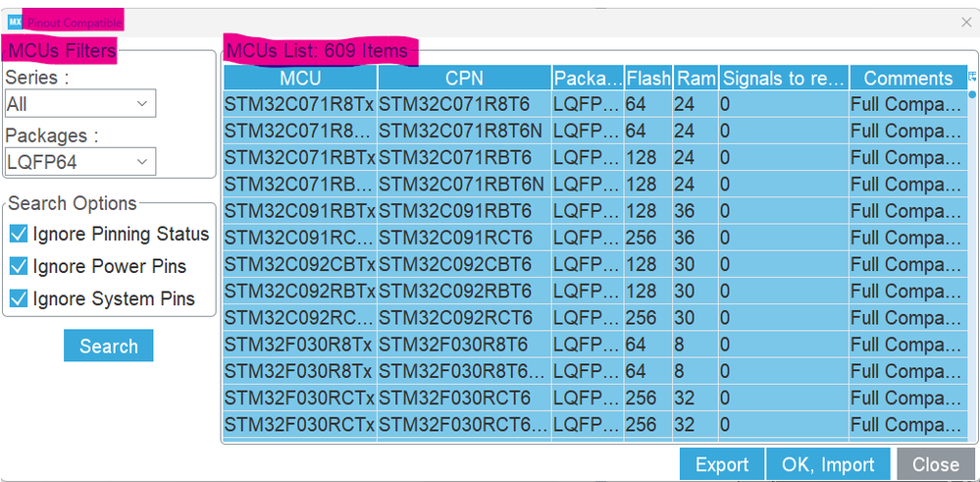Pick the STM32C091RBT6 CPN cell
Image resolution: width=980 pixels, height=482 pixels.
464,211
